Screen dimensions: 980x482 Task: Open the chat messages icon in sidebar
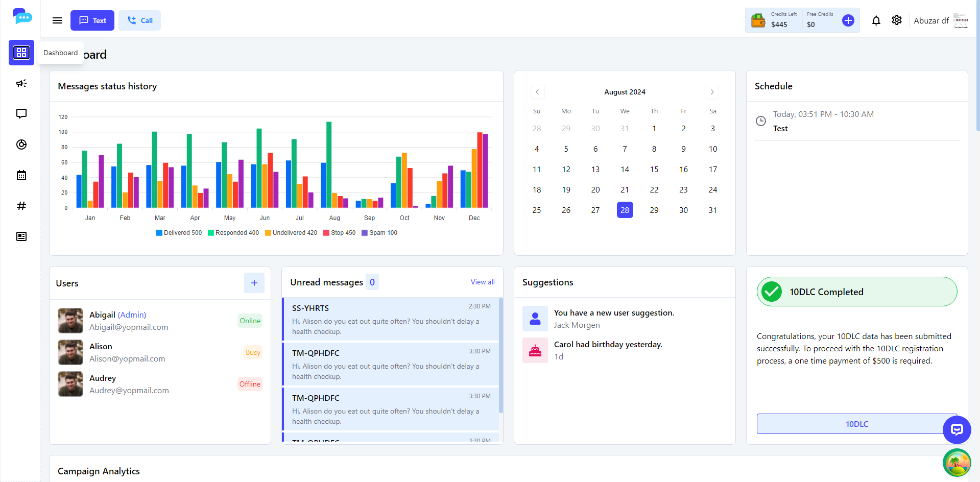click(x=21, y=114)
